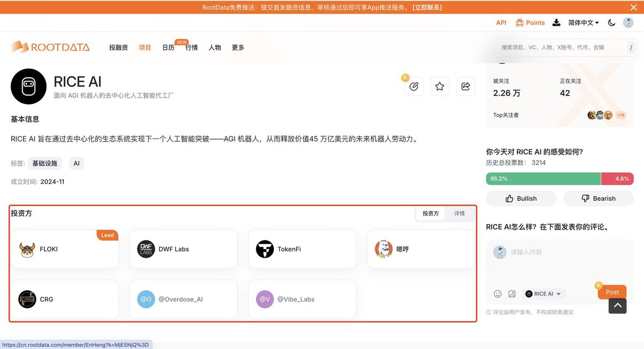Go to the 人物 navigation tab
Image resolution: width=644 pixels, height=349 pixels.
[x=215, y=48]
